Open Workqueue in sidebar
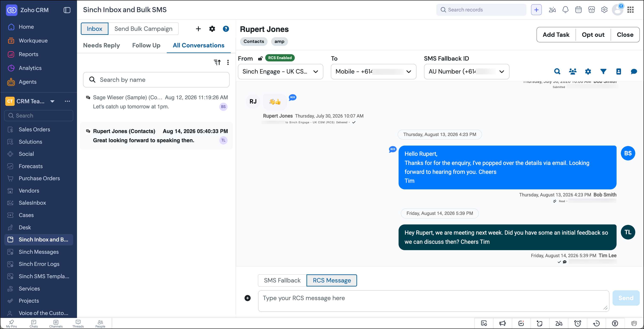 tap(33, 40)
